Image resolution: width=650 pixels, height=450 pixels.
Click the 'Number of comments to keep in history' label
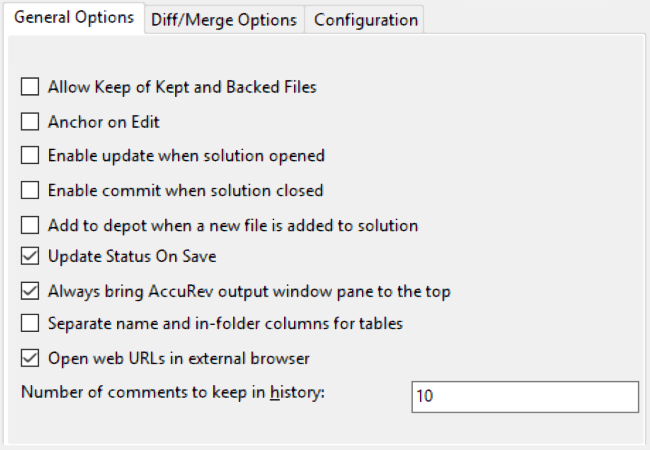[x=179, y=391]
